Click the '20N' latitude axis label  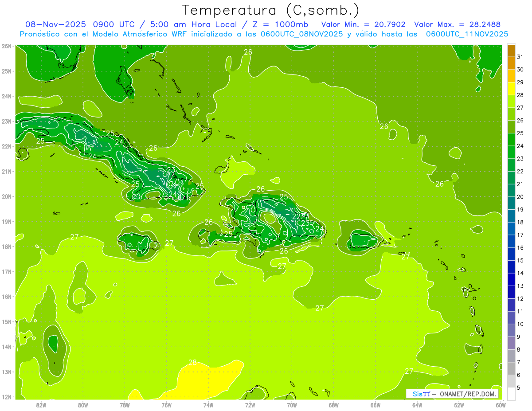tap(6, 196)
